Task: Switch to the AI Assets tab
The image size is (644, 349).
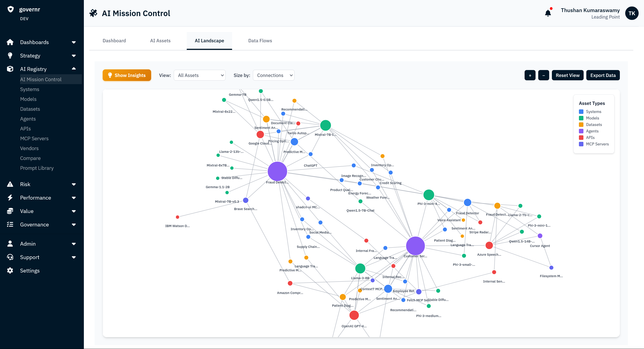Action: click(160, 40)
